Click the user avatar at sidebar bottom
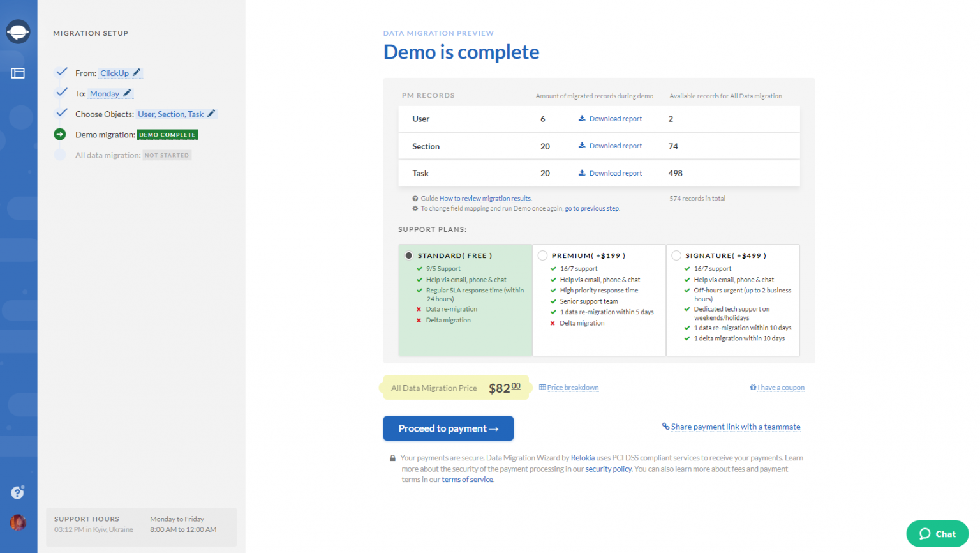Screen dimensions: 980x553 click(x=19, y=522)
